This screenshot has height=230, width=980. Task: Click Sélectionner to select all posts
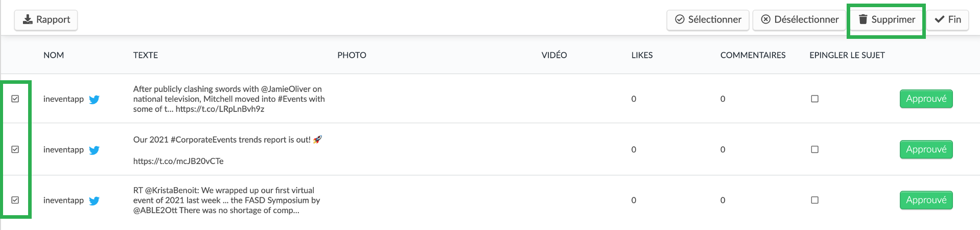click(708, 20)
